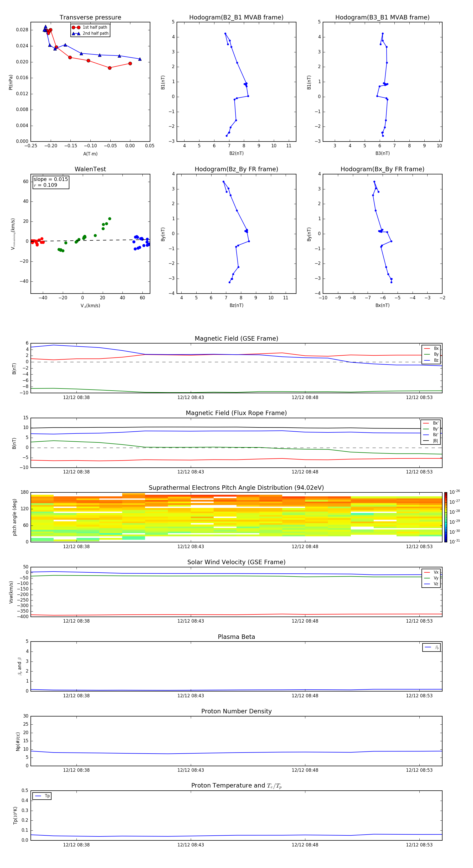Click the 'Hodogram(B3_B1 MVAB frame)' title

point(382,18)
